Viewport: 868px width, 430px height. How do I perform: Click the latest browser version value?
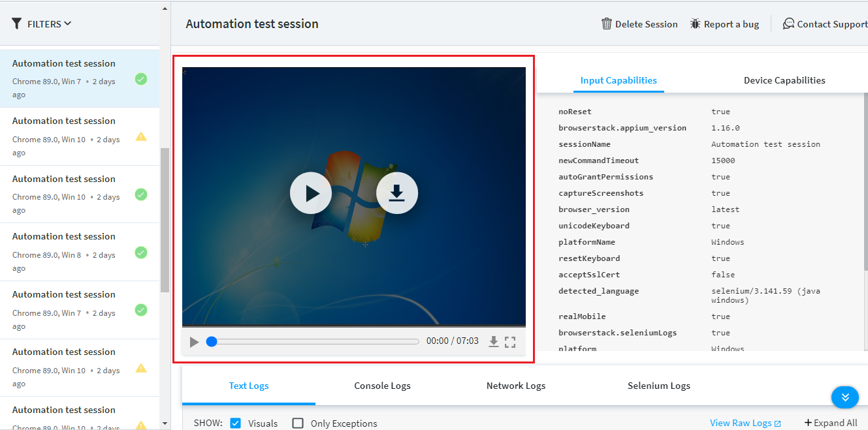tap(726, 209)
